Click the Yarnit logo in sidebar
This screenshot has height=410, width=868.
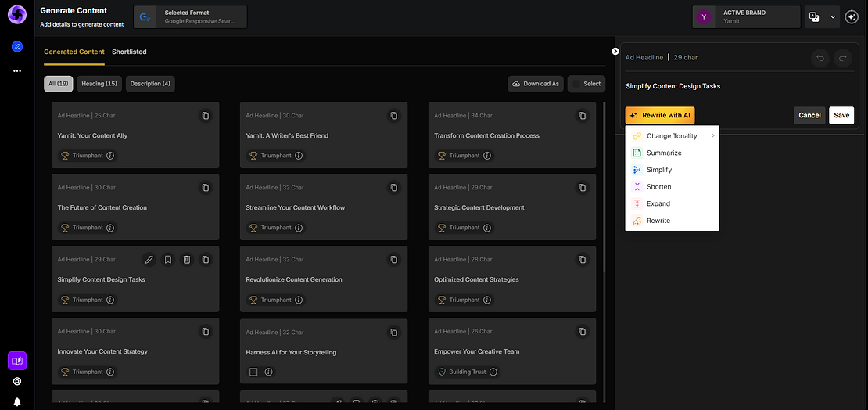16,14
